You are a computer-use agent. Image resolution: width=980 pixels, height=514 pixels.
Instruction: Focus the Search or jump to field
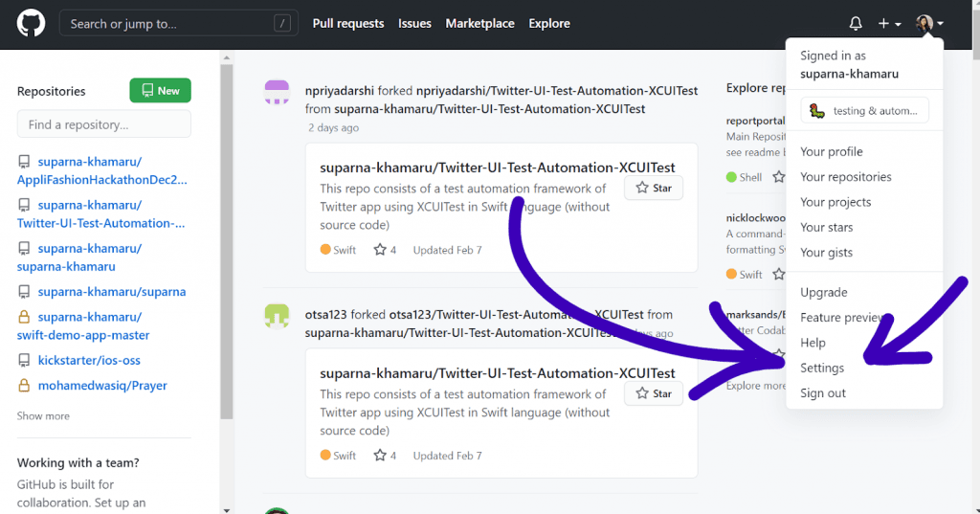pos(178,24)
